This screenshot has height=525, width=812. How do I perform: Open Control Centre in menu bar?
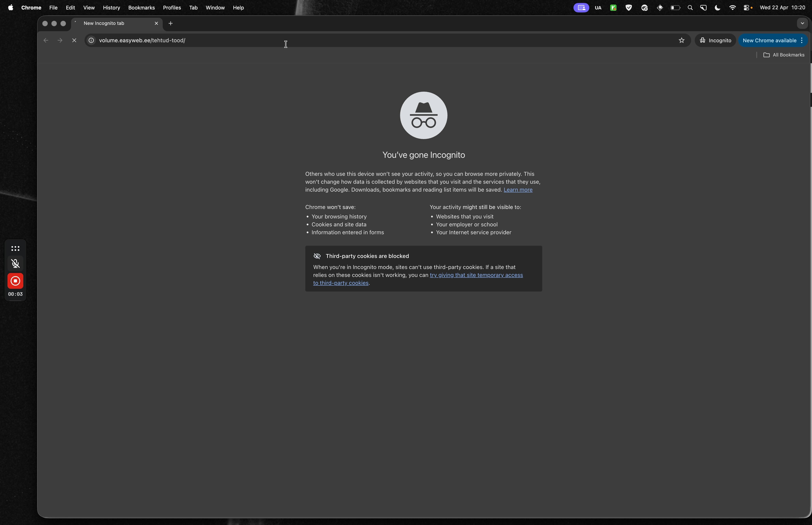click(747, 8)
